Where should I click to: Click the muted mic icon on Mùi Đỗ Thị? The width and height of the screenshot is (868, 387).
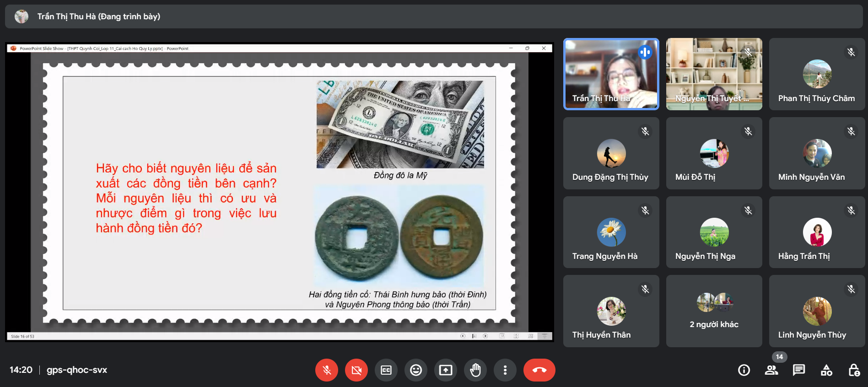pos(748,131)
